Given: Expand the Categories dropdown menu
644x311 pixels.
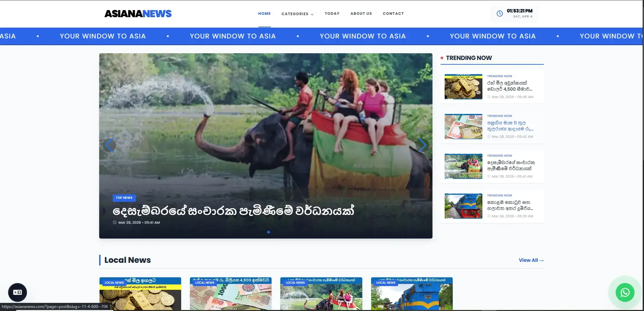Looking at the screenshot, I should pyautogui.click(x=297, y=14).
